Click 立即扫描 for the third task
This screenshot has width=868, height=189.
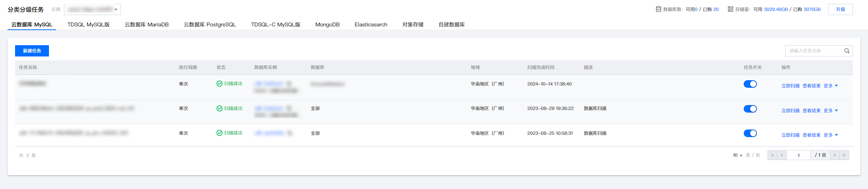click(x=790, y=135)
